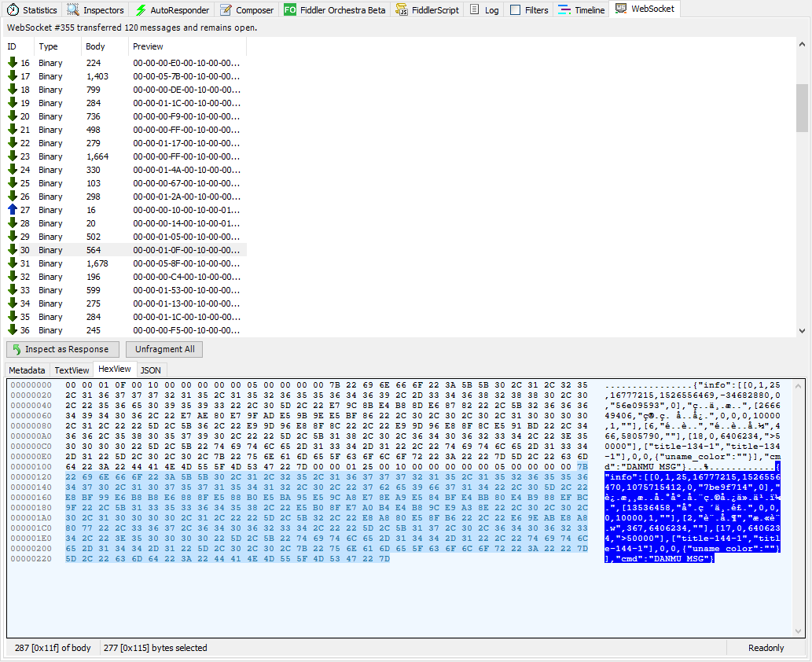Open the Timeline tab

581,10
